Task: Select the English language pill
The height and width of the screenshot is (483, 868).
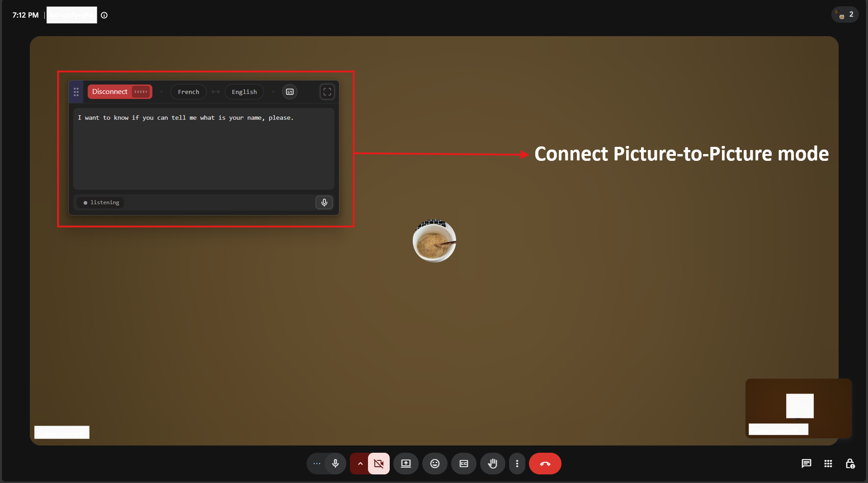Action: point(244,92)
